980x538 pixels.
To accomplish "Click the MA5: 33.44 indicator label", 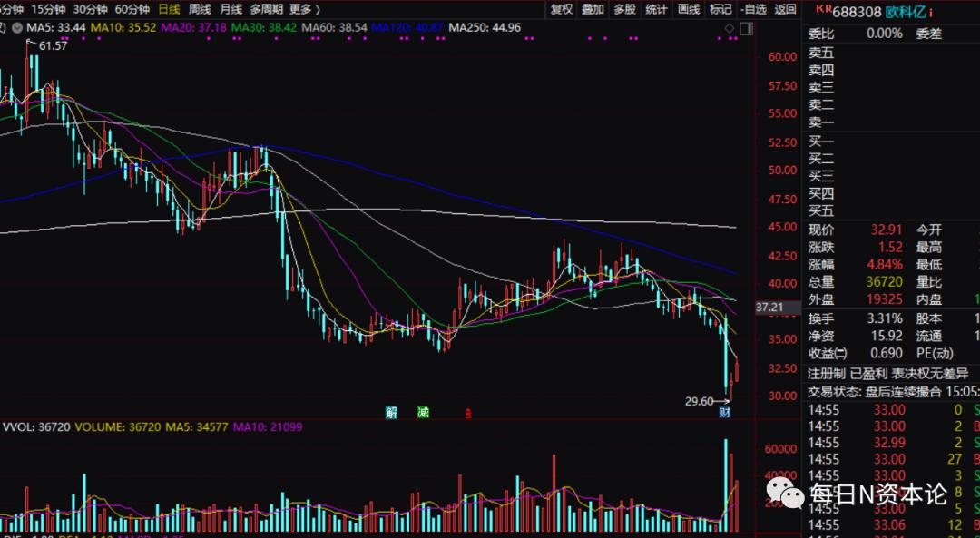I will [55, 27].
